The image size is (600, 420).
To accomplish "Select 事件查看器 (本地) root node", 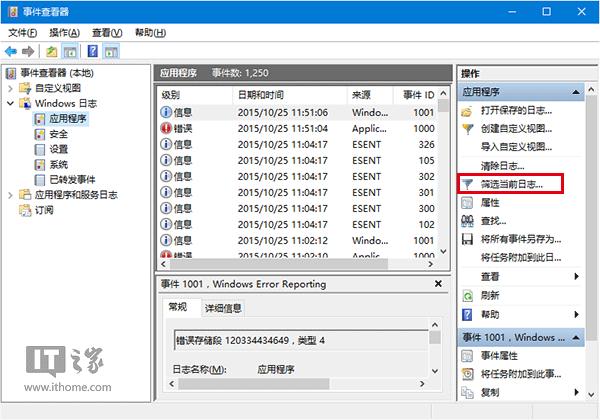I will pos(57,73).
